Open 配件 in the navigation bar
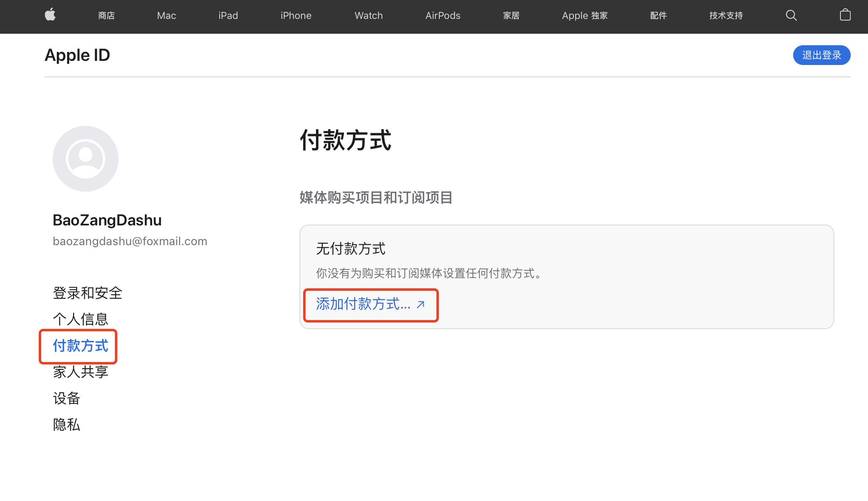Screen dimensions: 868x501 point(658,16)
